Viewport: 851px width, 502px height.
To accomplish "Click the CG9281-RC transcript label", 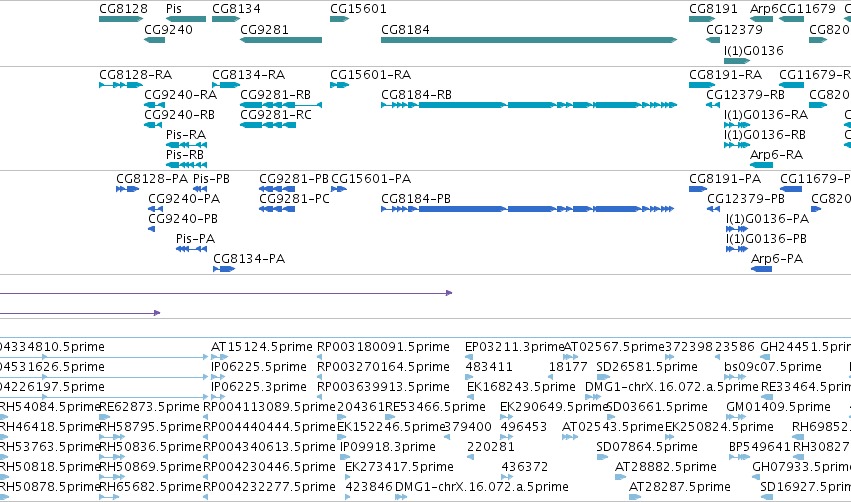I will click(276, 115).
